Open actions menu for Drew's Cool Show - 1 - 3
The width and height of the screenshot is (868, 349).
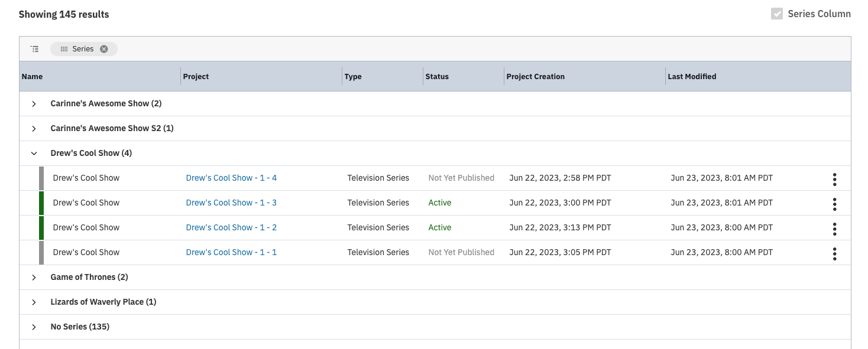pos(834,204)
